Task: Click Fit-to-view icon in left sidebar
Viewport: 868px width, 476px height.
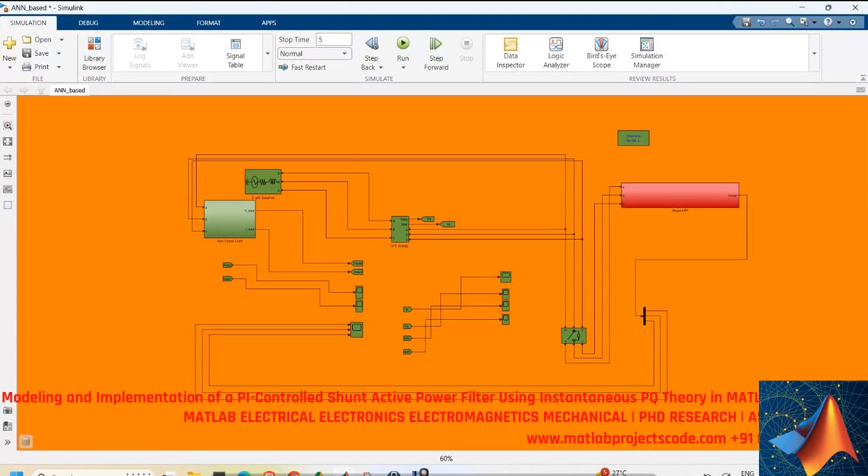Action: point(7,141)
